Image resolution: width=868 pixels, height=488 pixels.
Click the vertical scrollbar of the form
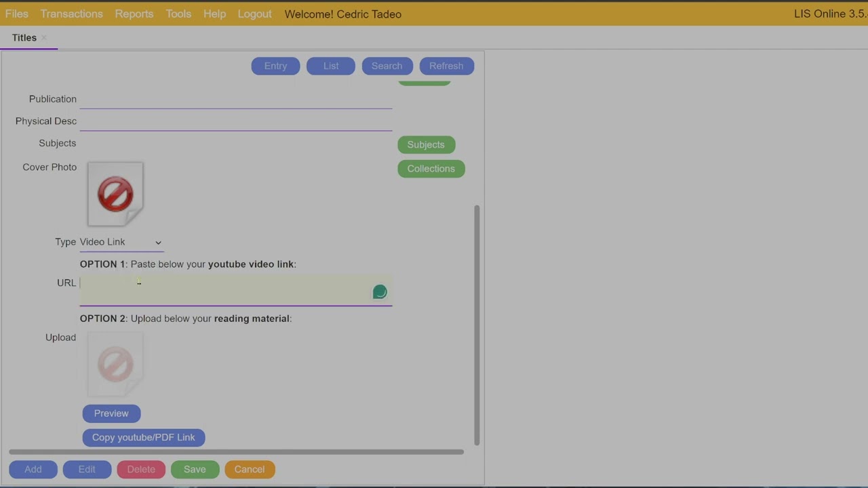477,325
